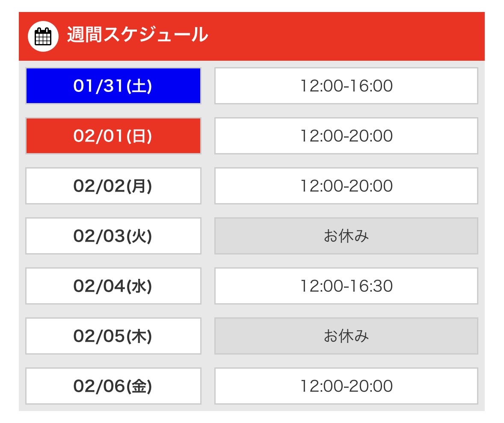Choose Monday's 12:00-20:00 time slot
The image size is (504, 423).
pos(346,186)
